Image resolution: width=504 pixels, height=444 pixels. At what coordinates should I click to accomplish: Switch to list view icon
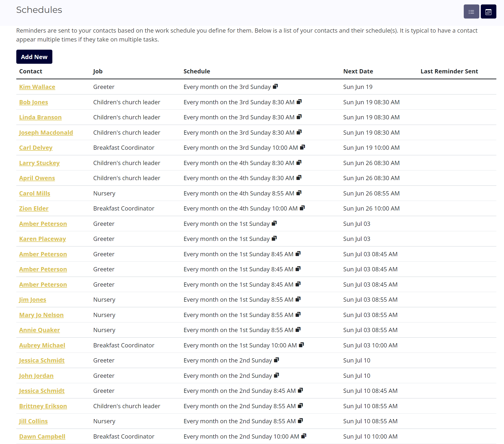(471, 12)
